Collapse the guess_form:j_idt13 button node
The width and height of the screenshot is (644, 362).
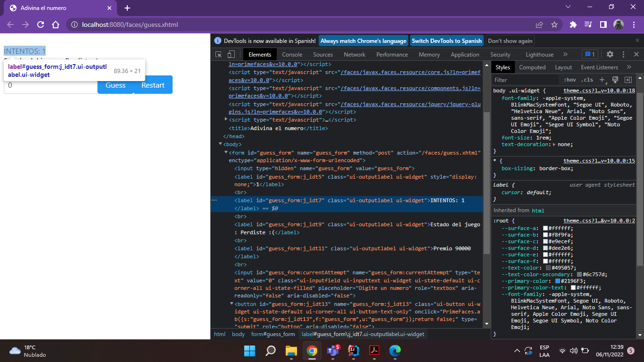[x=232, y=304]
